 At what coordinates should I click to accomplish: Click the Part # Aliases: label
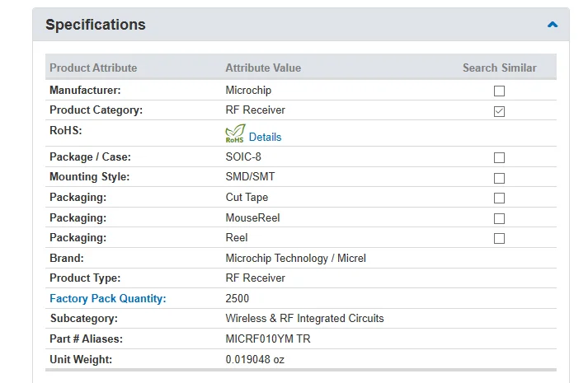pyautogui.click(x=86, y=339)
